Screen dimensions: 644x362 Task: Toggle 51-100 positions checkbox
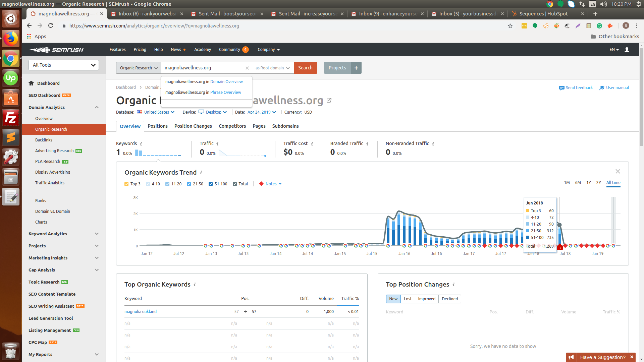211,184
